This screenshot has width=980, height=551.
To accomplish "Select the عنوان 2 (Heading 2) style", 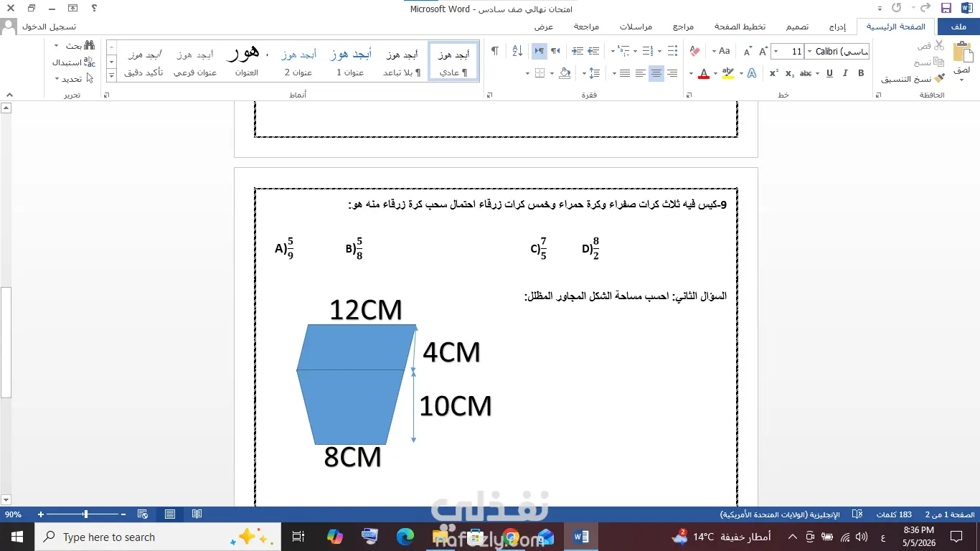I will coord(298,62).
